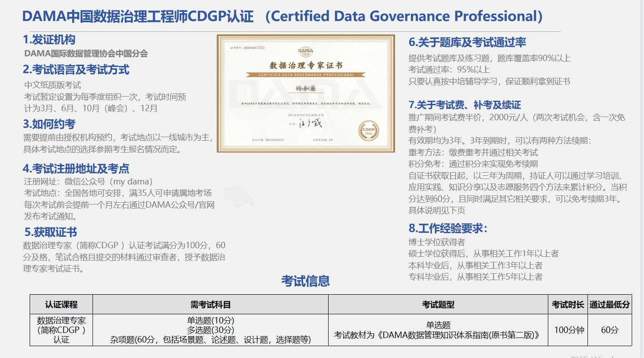Select the slide title "DAMA中国数据治理工程师CDGP认证"
Screen dimensions: 644x358
(138, 16)
